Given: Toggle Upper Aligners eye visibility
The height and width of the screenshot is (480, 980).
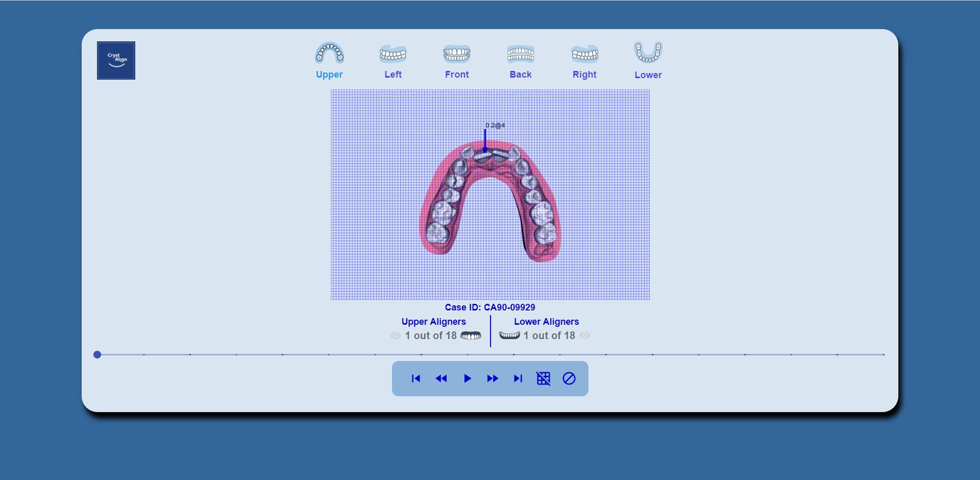Looking at the screenshot, I should tap(396, 335).
